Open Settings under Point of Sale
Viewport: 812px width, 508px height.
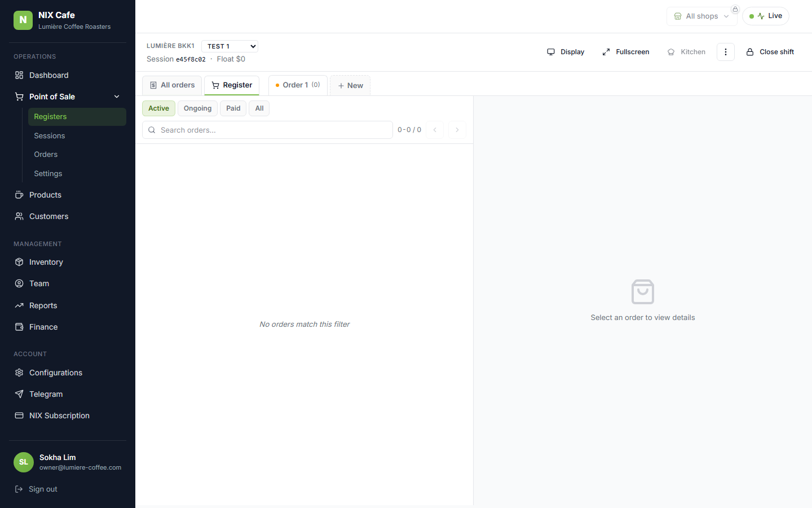click(x=77, y=173)
